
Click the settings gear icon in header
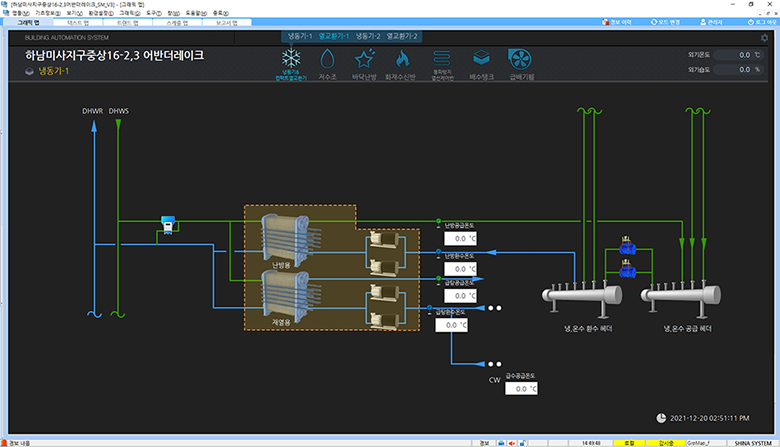(765, 38)
